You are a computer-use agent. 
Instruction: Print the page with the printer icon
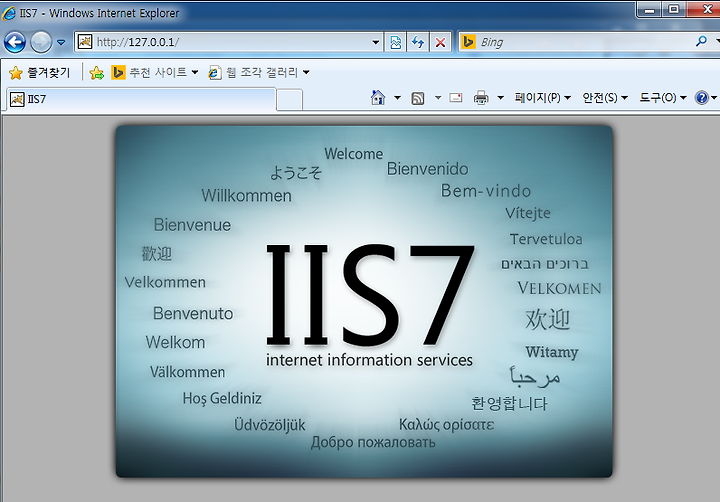pos(481,98)
